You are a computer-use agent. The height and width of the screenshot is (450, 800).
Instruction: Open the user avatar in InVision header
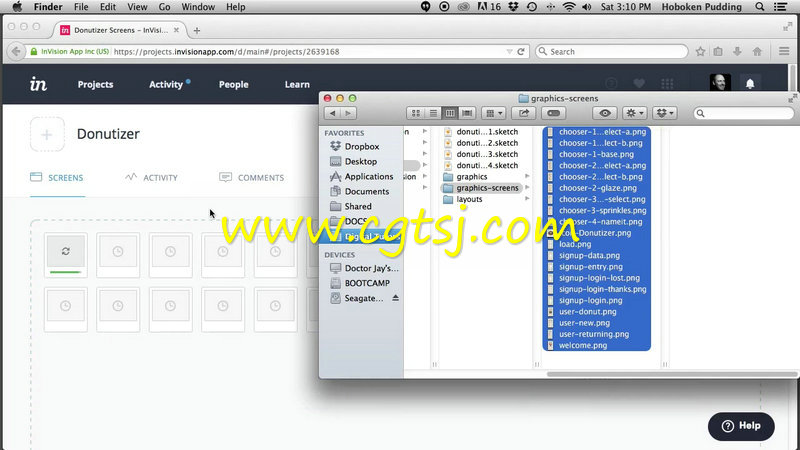tap(720, 83)
